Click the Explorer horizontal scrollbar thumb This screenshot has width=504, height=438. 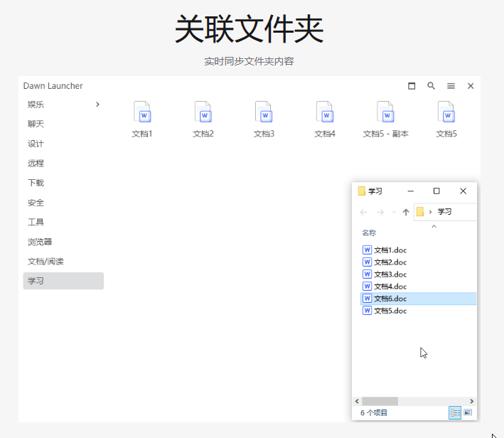[380, 401]
